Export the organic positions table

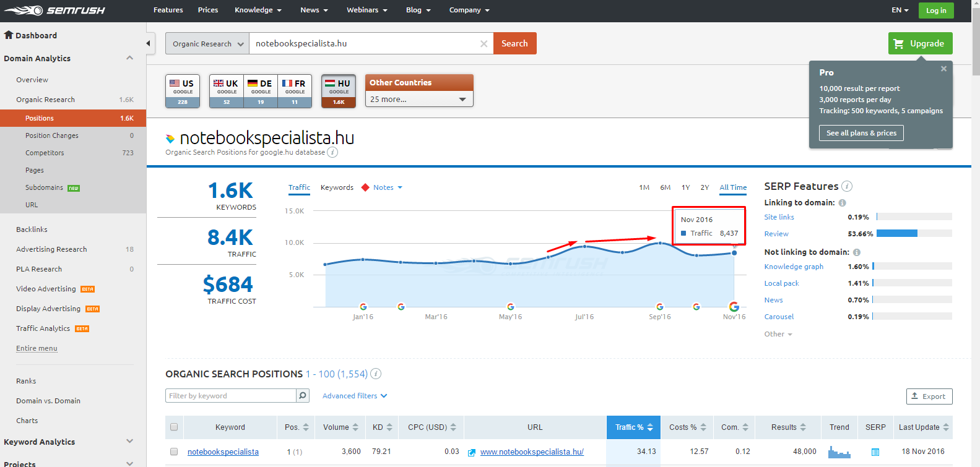tap(929, 396)
